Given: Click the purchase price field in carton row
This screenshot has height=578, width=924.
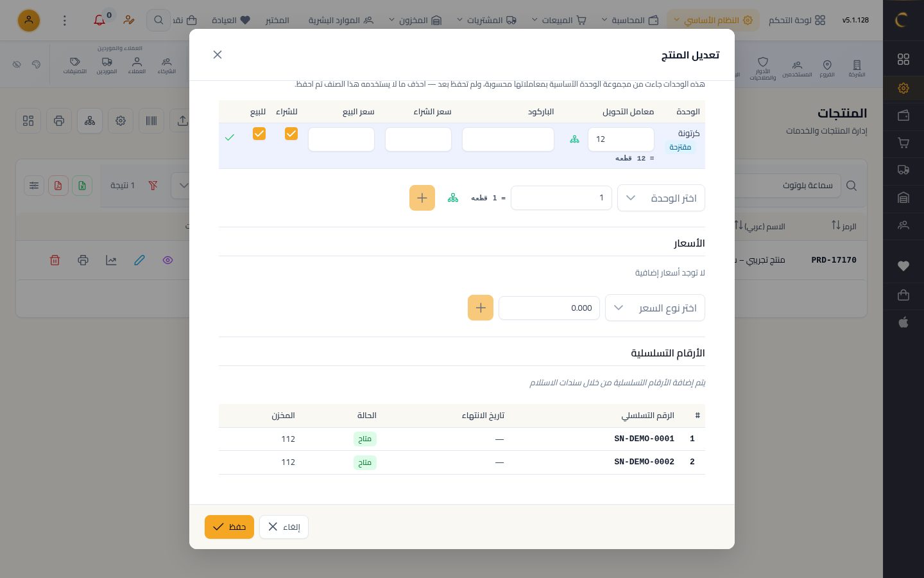Looking at the screenshot, I should point(418,139).
